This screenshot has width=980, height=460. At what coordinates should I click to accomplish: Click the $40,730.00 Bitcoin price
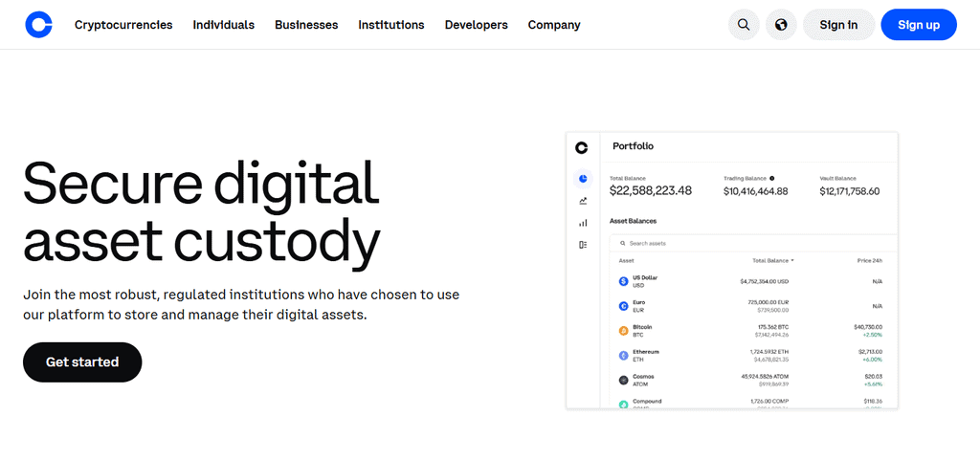pos(867,327)
